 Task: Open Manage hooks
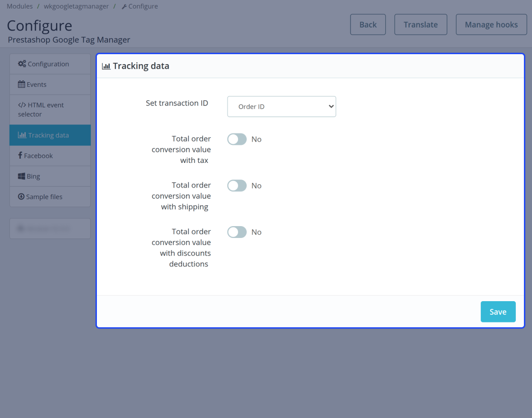[491, 24]
